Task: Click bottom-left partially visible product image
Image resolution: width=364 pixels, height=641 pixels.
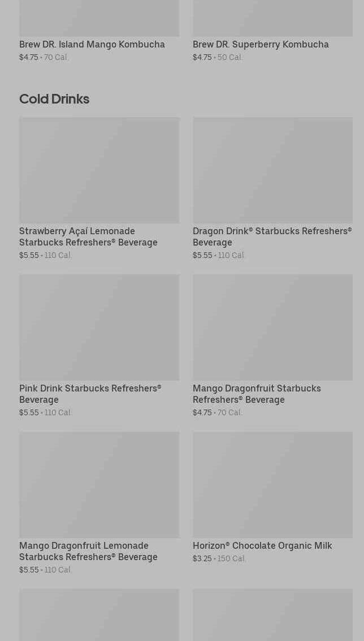Action: 99,615
